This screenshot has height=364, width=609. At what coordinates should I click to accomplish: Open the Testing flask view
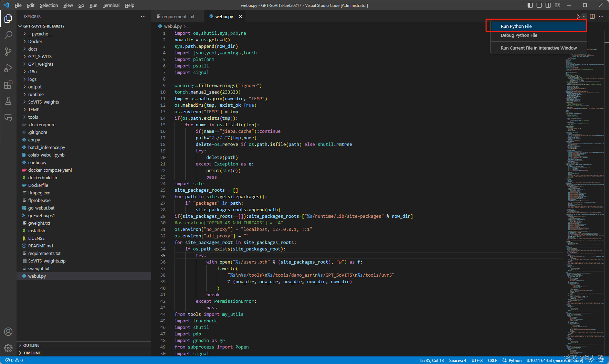(x=8, y=101)
